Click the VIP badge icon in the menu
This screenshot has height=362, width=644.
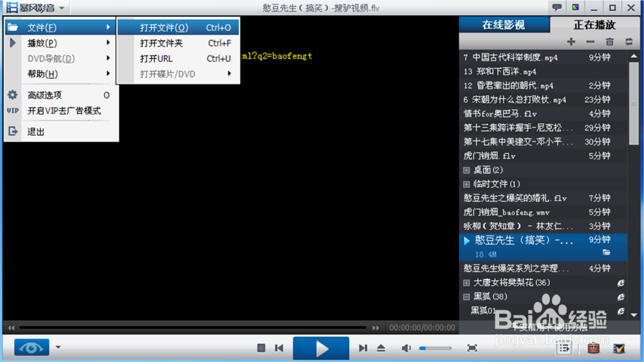tap(13, 111)
